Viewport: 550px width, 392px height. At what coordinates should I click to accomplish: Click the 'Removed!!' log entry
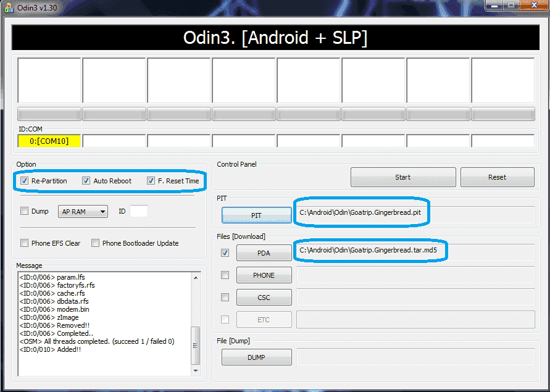pos(54,325)
